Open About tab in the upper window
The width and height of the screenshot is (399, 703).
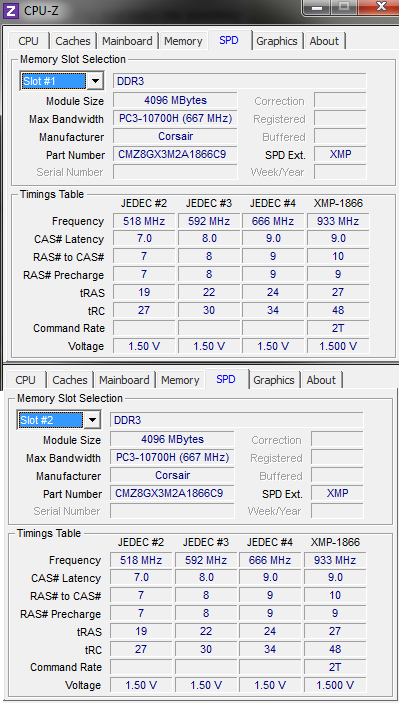(x=324, y=41)
